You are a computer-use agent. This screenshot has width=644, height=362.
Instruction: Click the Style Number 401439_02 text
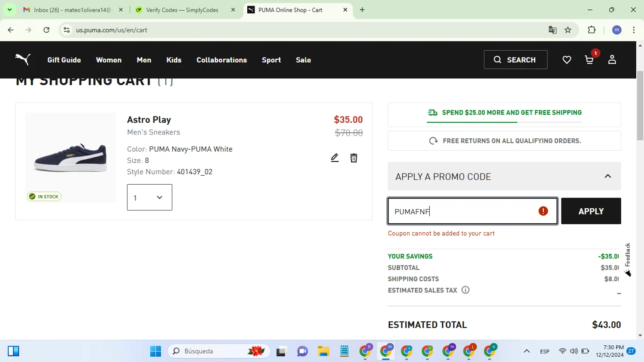point(170,172)
